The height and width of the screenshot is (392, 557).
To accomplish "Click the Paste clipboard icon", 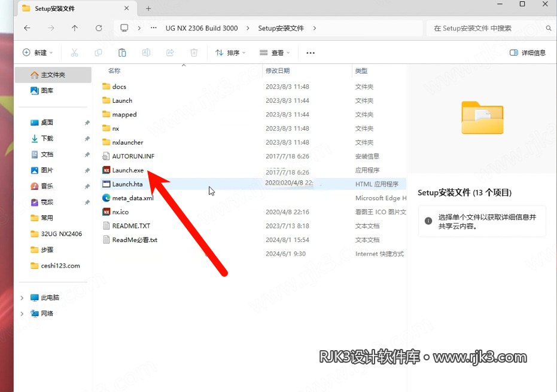I will (x=122, y=53).
